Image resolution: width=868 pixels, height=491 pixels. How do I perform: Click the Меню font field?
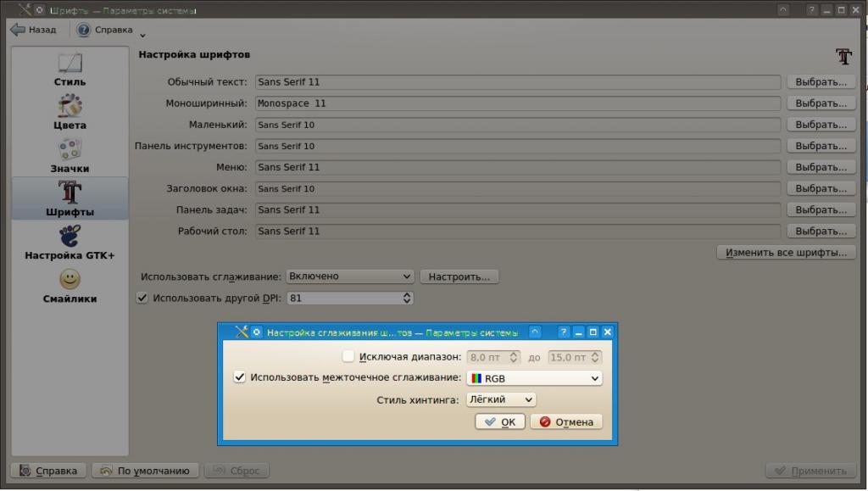click(518, 166)
